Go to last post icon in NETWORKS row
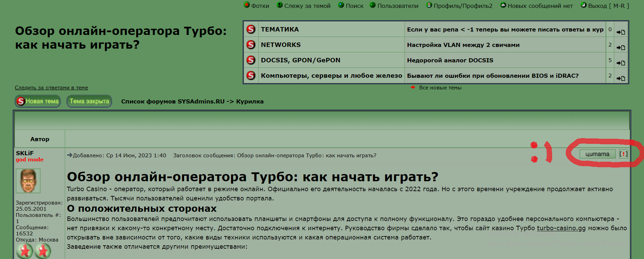 tap(621, 47)
